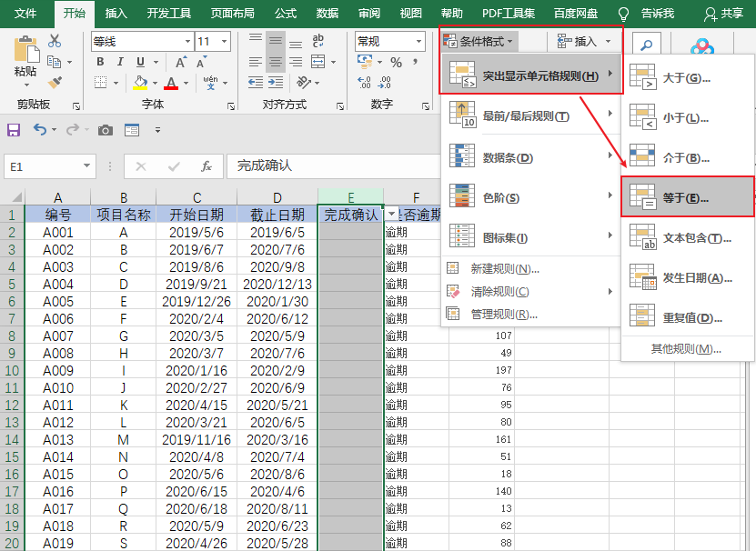
Task: Click the Save floppy disk icon
Action: (x=14, y=130)
